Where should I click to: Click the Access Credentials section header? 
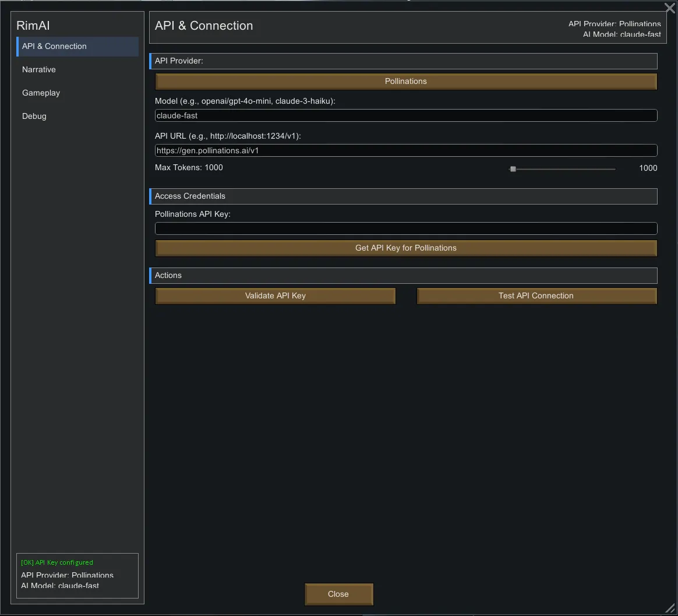coord(190,196)
